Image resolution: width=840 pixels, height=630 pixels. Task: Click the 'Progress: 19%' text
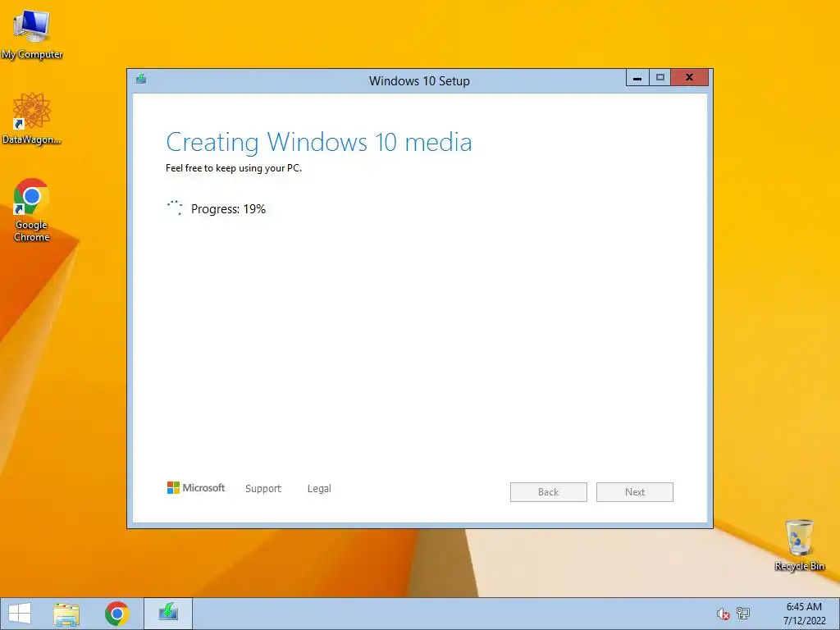click(x=228, y=209)
